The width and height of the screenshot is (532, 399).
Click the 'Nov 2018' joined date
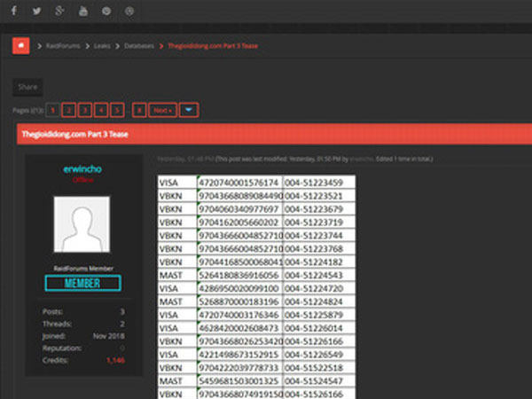[x=108, y=336]
